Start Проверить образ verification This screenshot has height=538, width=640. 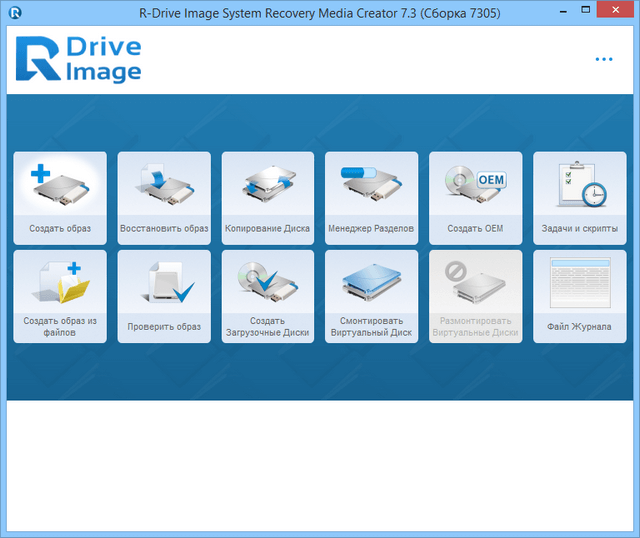click(163, 295)
